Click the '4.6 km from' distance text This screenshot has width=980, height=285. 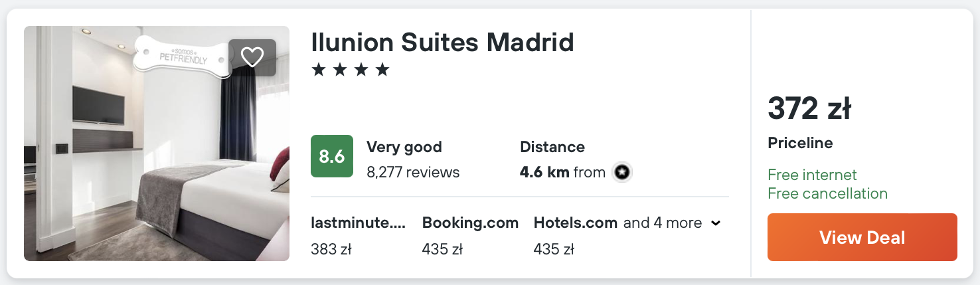(562, 173)
